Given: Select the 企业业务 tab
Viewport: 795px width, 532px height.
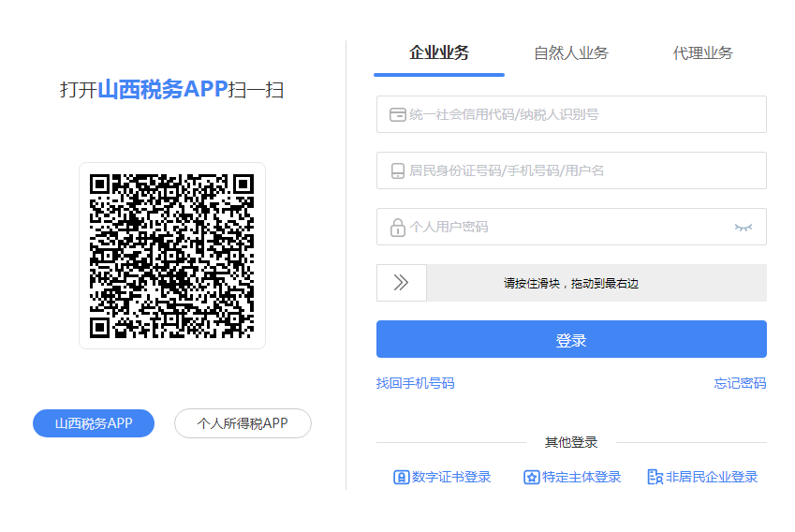Looking at the screenshot, I should click(439, 52).
